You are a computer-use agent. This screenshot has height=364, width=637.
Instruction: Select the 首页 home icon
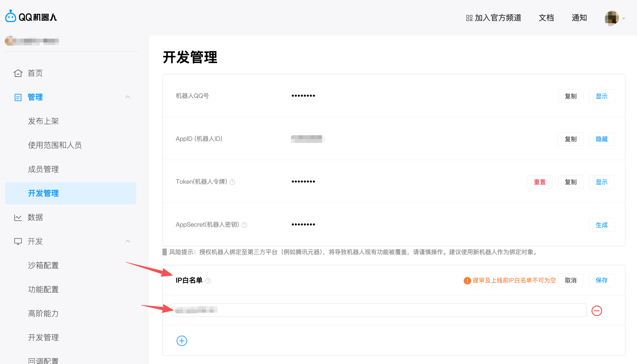click(18, 73)
